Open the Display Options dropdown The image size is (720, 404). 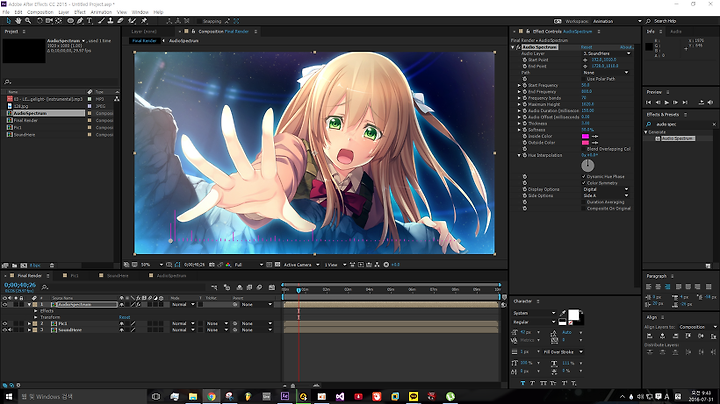pyautogui.click(x=606, y=189)
